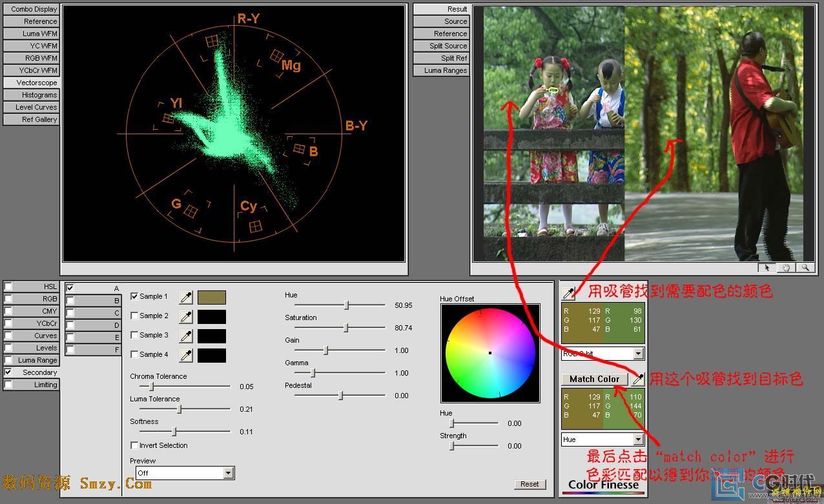Open the RGB bit-depth dropdown above Match Color
The height and width of the screenshot is (504, 824).
(x=603, y=354)
